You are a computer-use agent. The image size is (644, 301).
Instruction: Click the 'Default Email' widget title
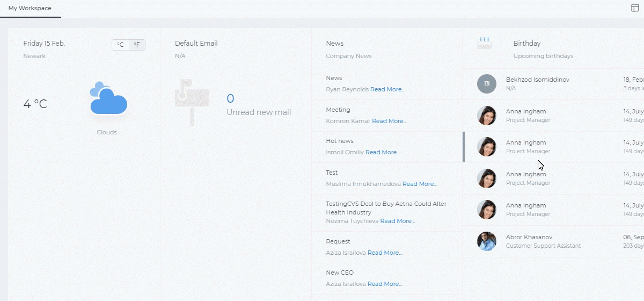[x=196, y=44]
